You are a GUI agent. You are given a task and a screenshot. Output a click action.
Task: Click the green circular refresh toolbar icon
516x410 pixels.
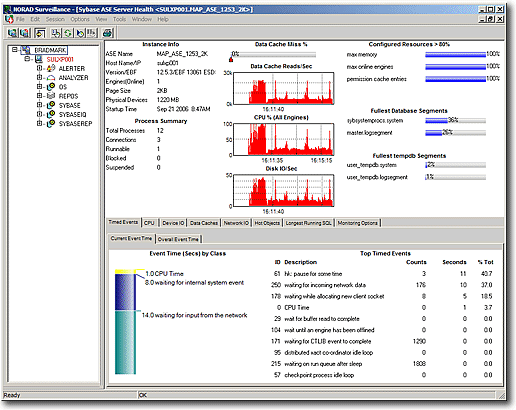pos(68,33)
